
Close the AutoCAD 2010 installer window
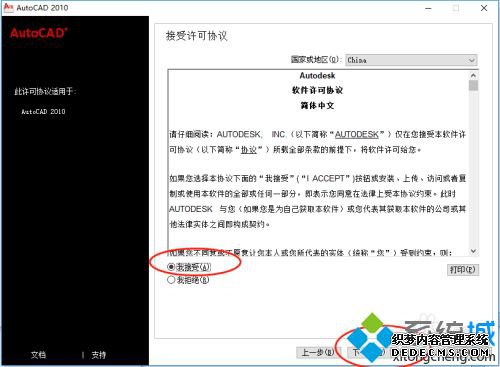pyautogui.click(x=484, y=8)
